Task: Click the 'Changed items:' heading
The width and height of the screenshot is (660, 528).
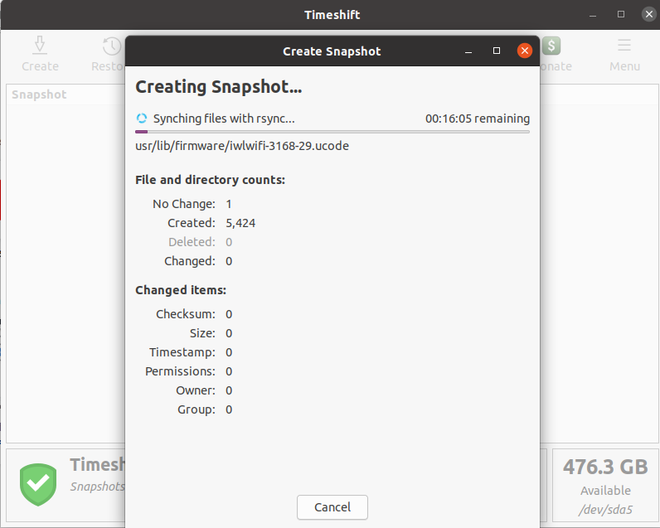Action: [x=181, y=290]
